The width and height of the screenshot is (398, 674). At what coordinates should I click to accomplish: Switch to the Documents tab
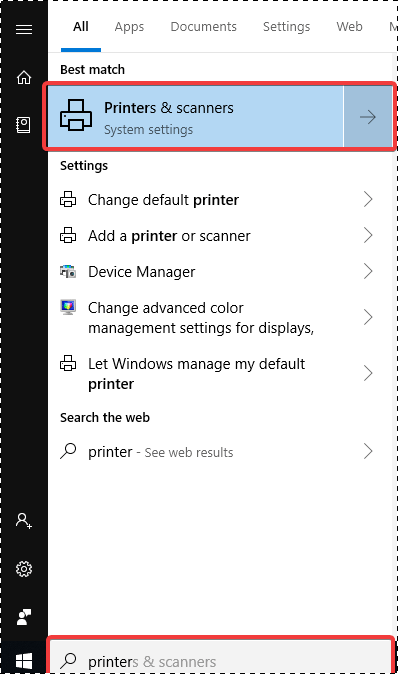(203, 27)
